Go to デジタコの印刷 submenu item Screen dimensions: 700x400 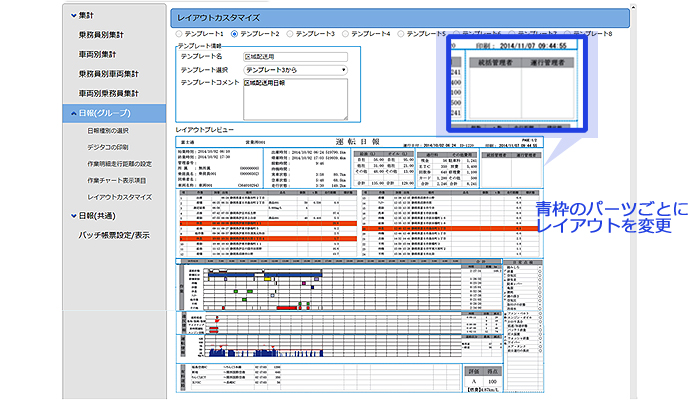(108, 147)
